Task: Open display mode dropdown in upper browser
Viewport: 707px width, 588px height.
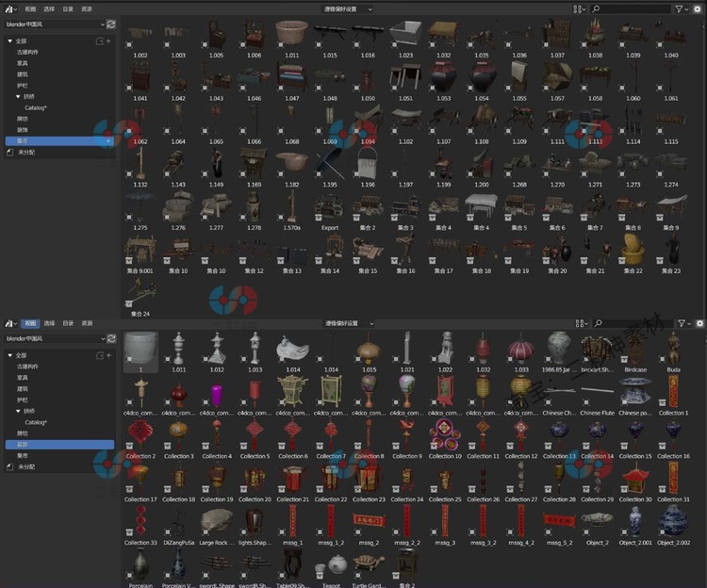Action: click(580, 9)
